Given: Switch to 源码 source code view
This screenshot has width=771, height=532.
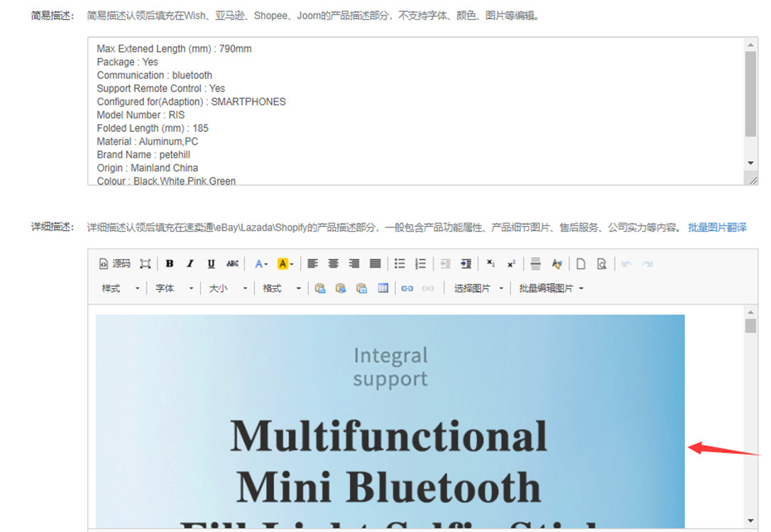Looking at the screenshot, I should pyautogui.click(x=115, y=264).
